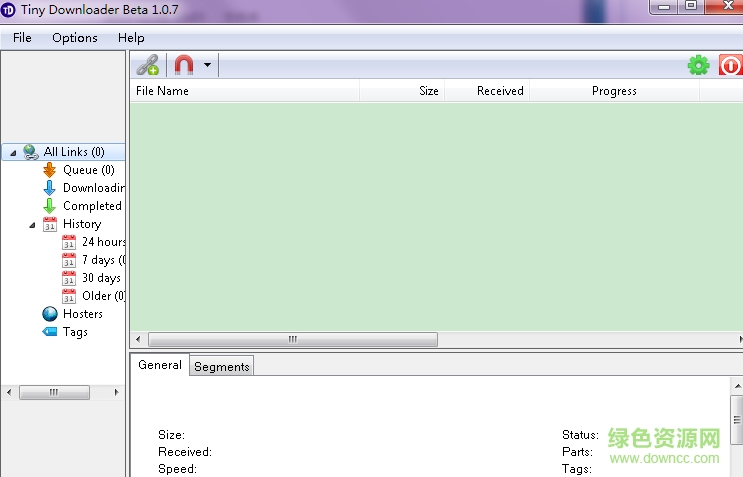Sort by the Progress column header
Screen dimensions: 743x477
(x=614, y=91)
